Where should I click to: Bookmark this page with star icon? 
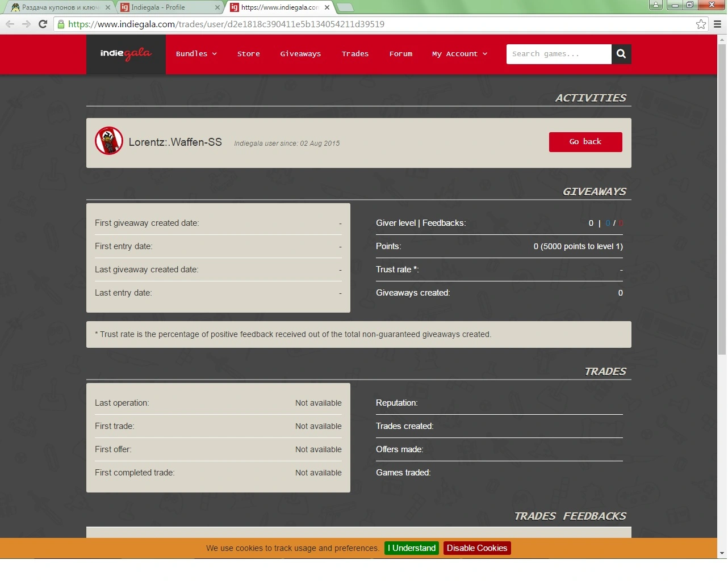(x=701, y=24)
